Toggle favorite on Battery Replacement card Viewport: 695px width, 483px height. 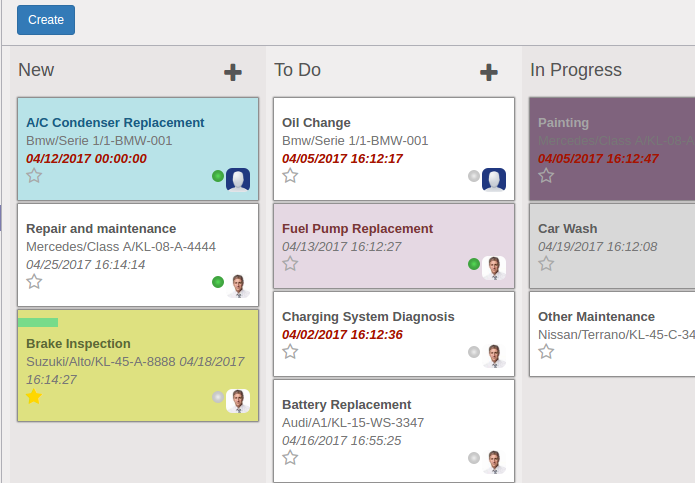290,458
